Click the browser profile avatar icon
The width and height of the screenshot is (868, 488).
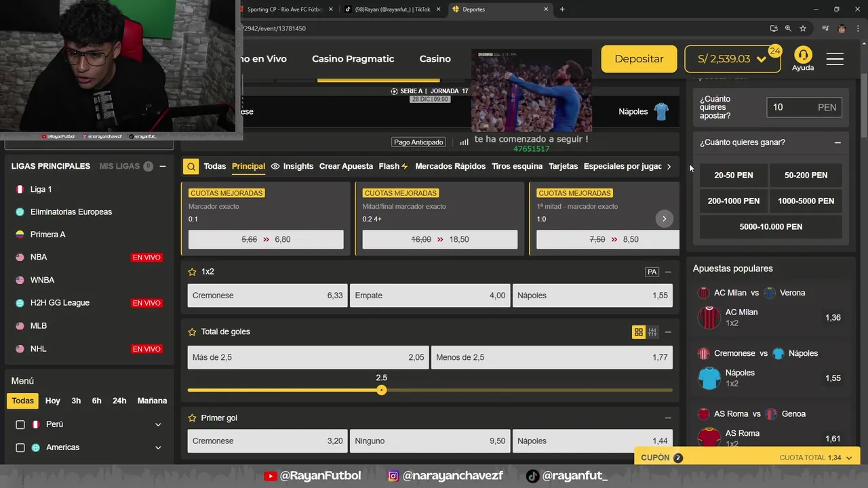[842, 28]
